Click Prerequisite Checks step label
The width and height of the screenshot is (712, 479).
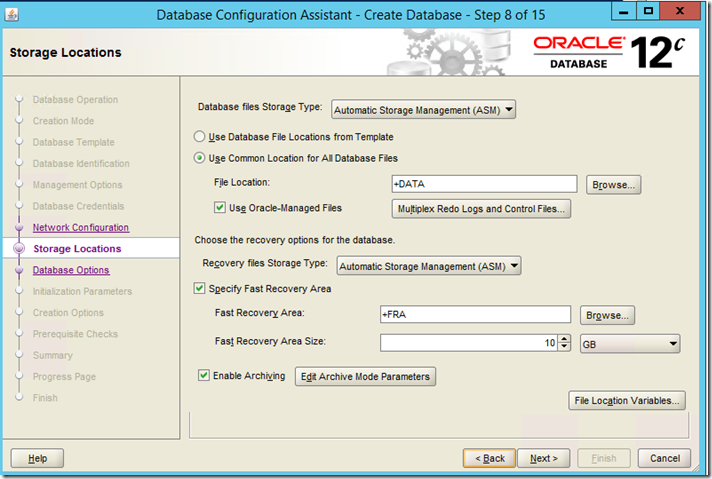coord(75,334)
